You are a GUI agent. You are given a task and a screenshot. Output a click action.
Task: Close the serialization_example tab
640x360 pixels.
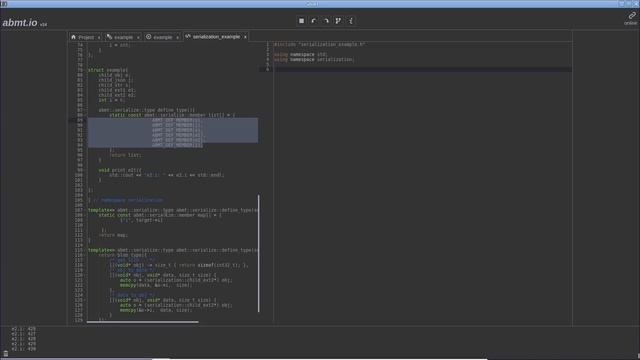tap(245, 37)
